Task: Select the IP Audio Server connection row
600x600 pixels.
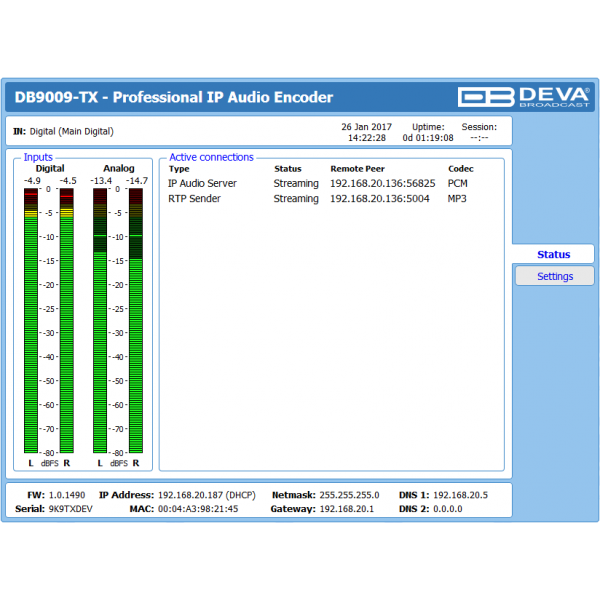Action: click(x=318, y=184)
